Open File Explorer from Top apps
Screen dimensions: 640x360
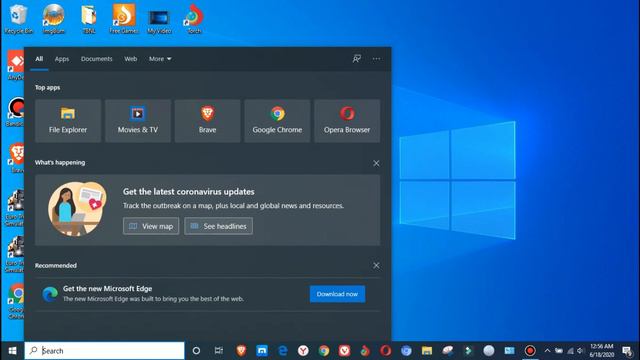coord(68,121)
